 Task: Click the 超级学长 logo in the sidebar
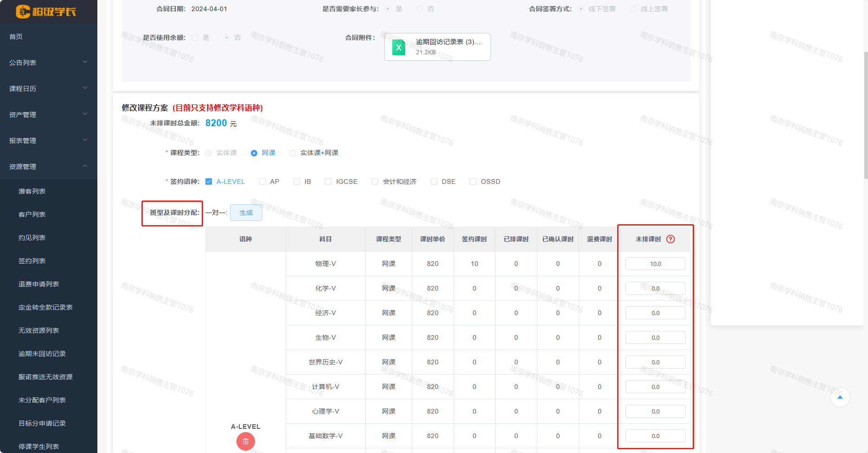point(46,12)
